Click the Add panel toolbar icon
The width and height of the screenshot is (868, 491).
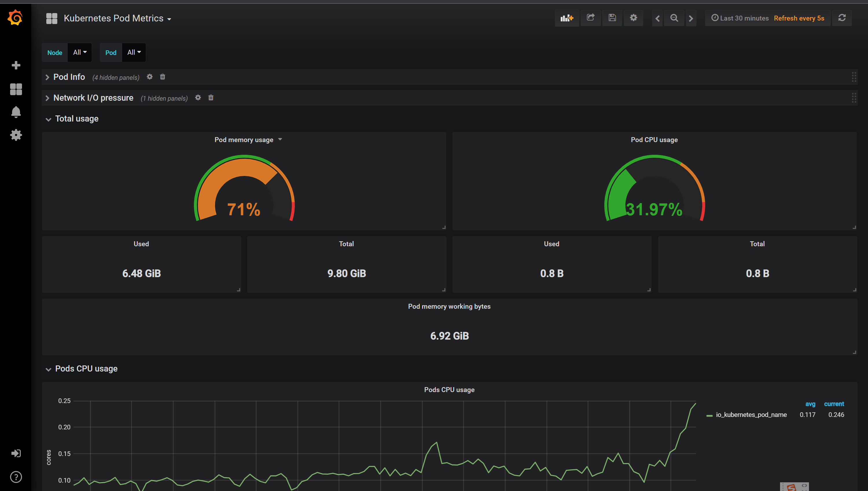567,18
